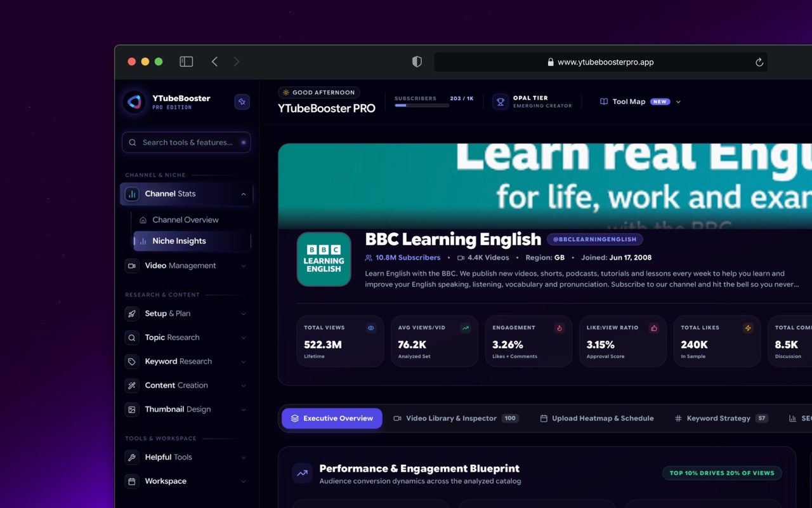Open the Tool Map dropdown arrow
Screen dimensions: 812x508
pos(678,102)
